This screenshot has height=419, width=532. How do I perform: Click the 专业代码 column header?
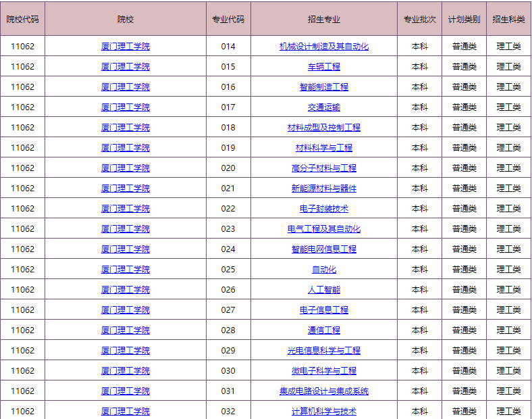point(228,19)
